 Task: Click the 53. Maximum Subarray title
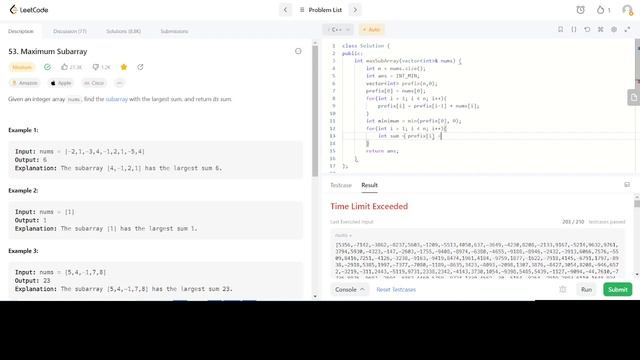48,51
